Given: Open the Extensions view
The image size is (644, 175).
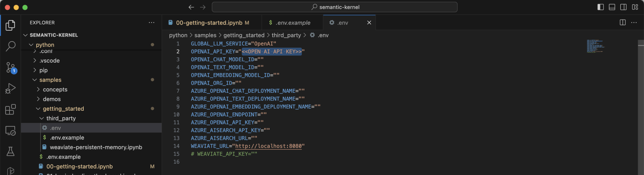Looking at the screenshot, I should 11,109.
